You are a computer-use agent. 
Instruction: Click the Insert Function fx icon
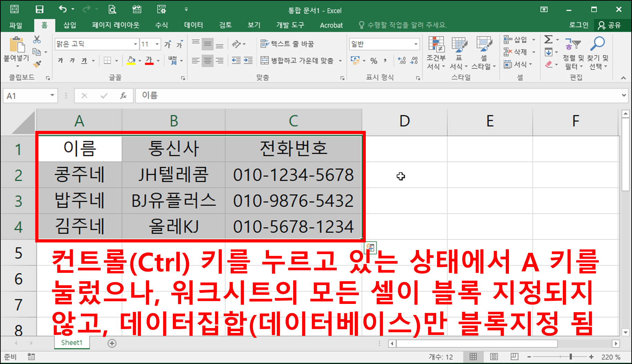[x=123, y=96]
